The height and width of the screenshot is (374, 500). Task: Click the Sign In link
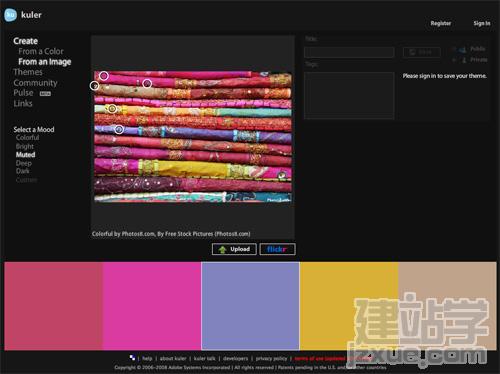point(482,23)
